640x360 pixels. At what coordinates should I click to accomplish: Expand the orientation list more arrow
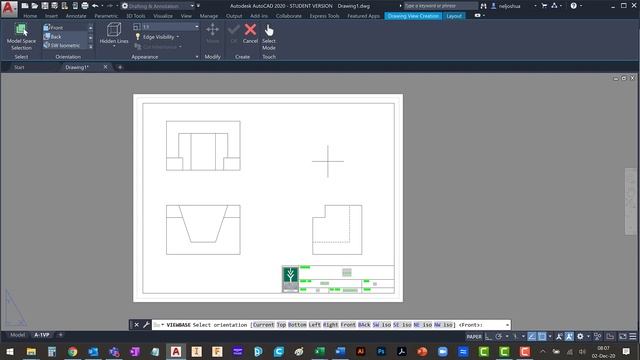click(x=90, y=46)
